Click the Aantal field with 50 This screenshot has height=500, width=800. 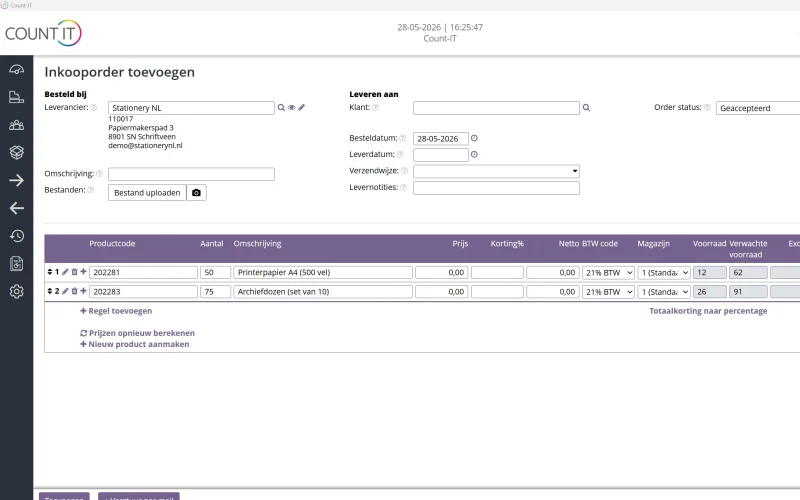[x=215, y=272]
